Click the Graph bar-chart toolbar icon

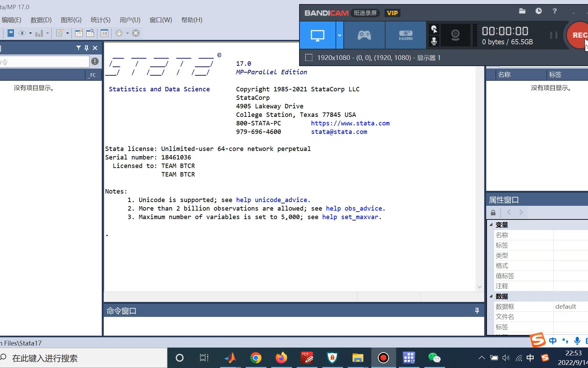(39, 33)
